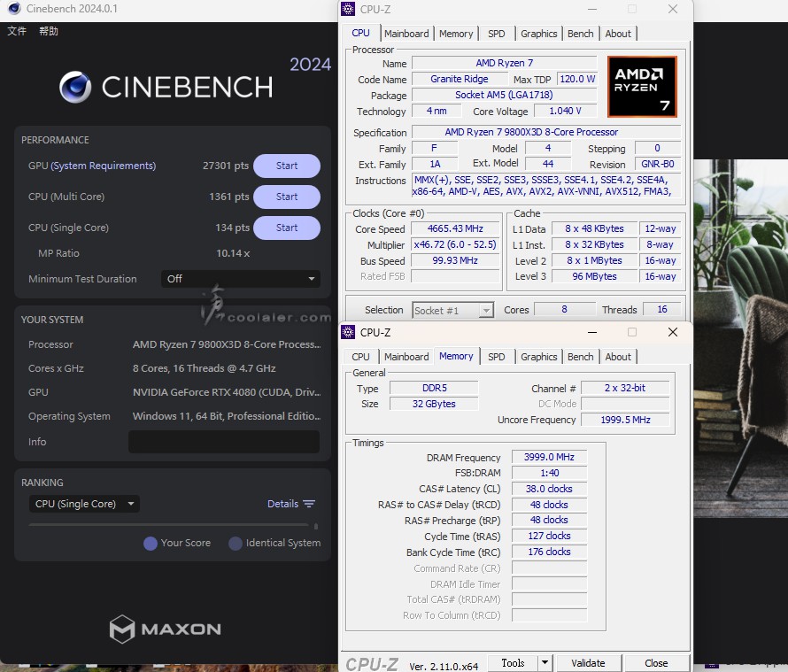Start the CPU Single Core benchmark
Screen dimensions: 788x672
coord(287,228)
